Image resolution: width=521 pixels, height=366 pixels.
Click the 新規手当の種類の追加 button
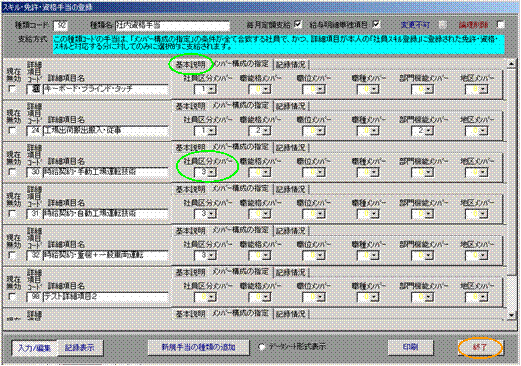[x=199, y=347]
